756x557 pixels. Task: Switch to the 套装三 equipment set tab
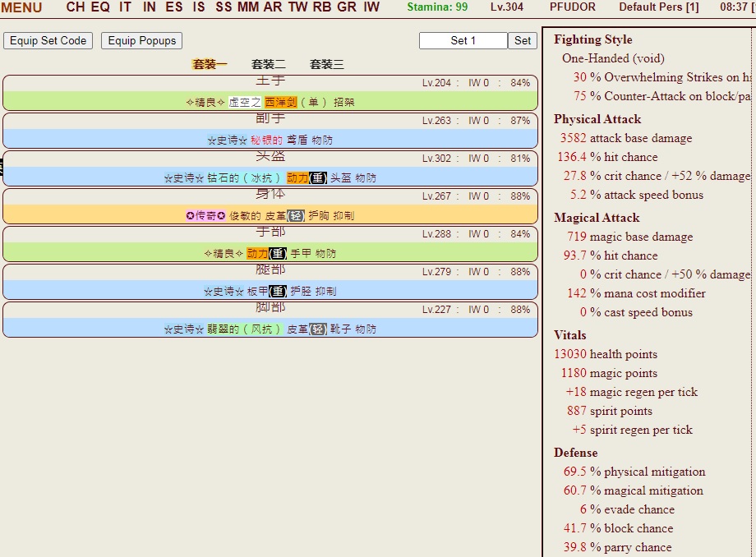click(x=327, y=64)
